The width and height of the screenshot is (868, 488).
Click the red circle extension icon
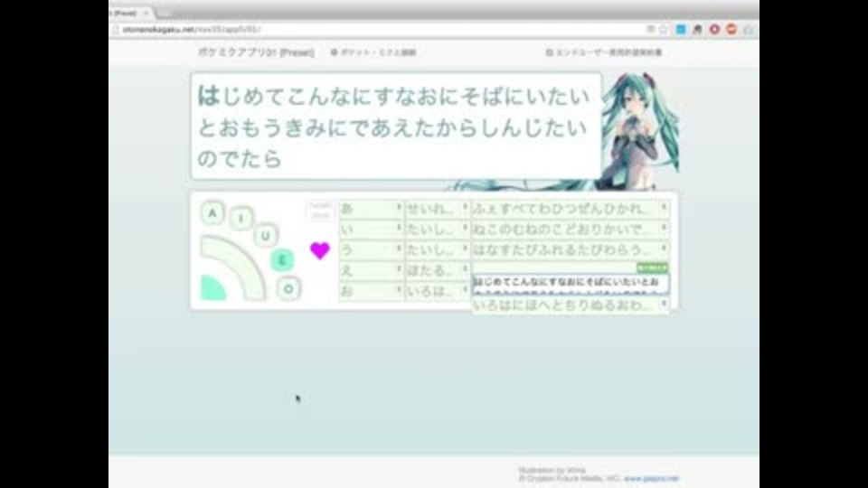click(714, 29)
